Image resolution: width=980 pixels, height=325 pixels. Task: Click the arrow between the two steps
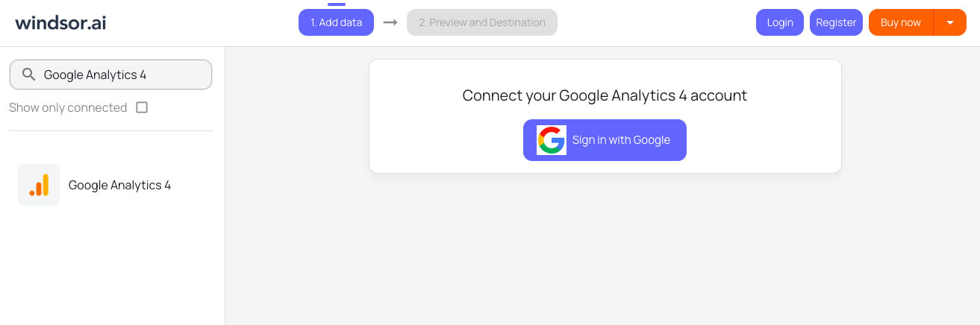coord(390,22)
